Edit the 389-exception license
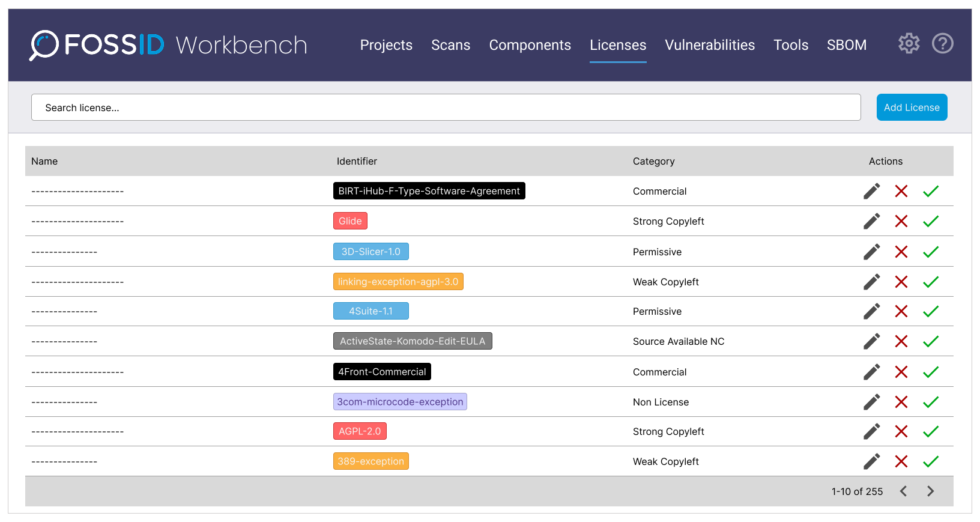This screenshot has width=980, height=522. point(872,461)
